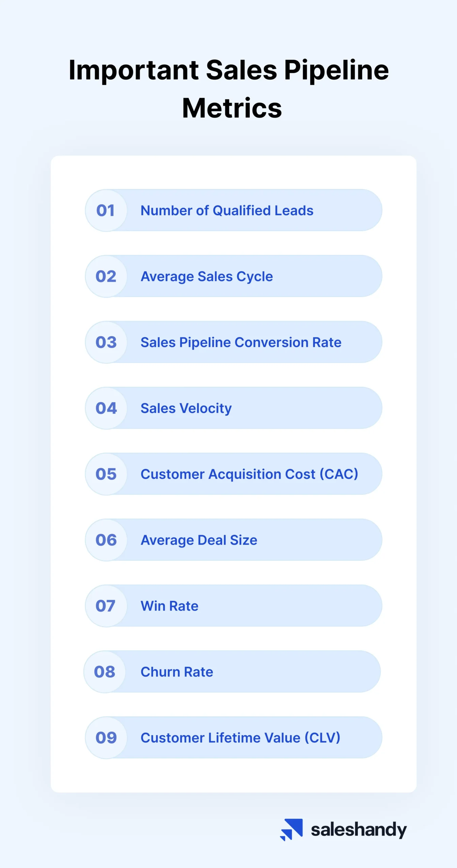This screenshot has width=457, height=868.
Task: Open Customer Lifetime Value (CLV) item
Action: (241, 737)
